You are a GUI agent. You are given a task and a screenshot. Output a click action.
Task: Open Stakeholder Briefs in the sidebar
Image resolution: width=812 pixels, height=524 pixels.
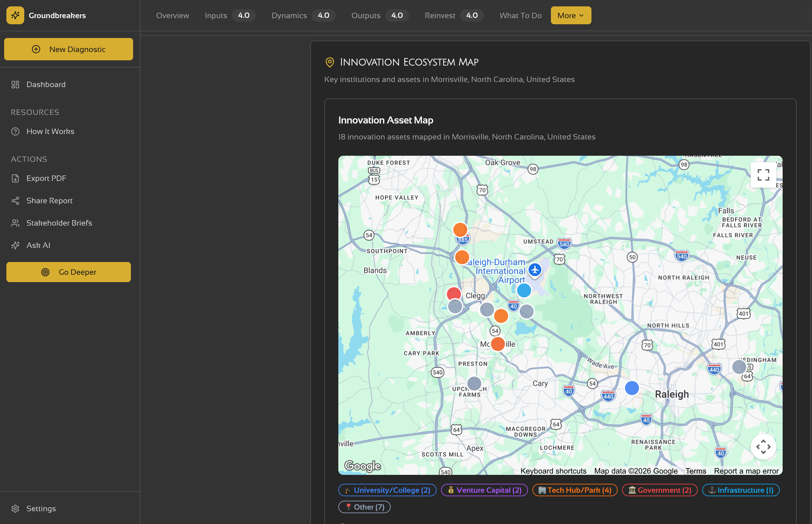tap(59, 223)
